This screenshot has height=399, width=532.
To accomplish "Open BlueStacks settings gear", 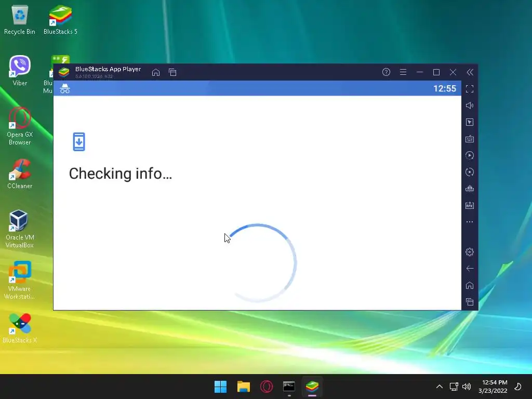I will 470,252.
